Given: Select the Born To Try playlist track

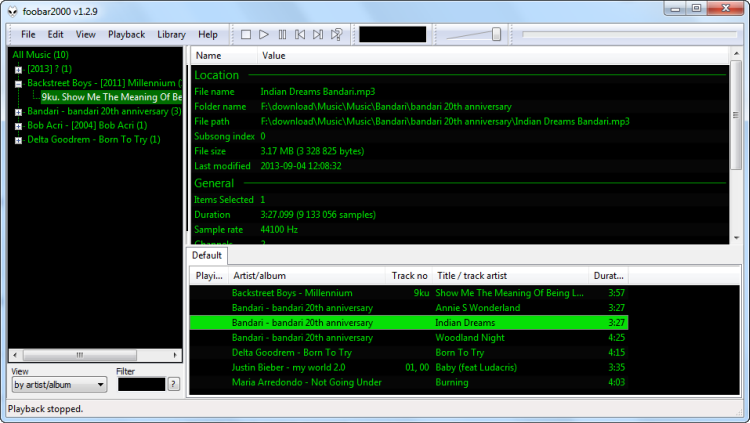Looking at the screenshot, I should coord(409,353).
